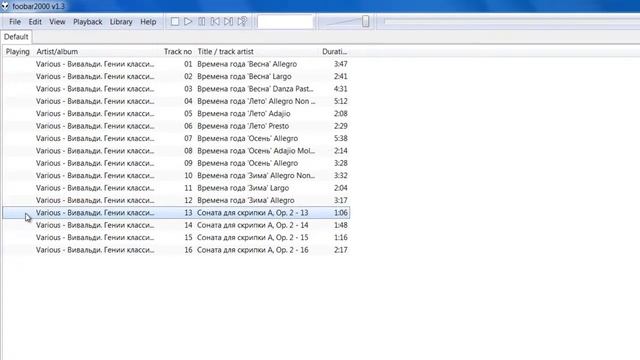Click the random playback button
The height and width of the screenshot is (360, 640).
242,22
